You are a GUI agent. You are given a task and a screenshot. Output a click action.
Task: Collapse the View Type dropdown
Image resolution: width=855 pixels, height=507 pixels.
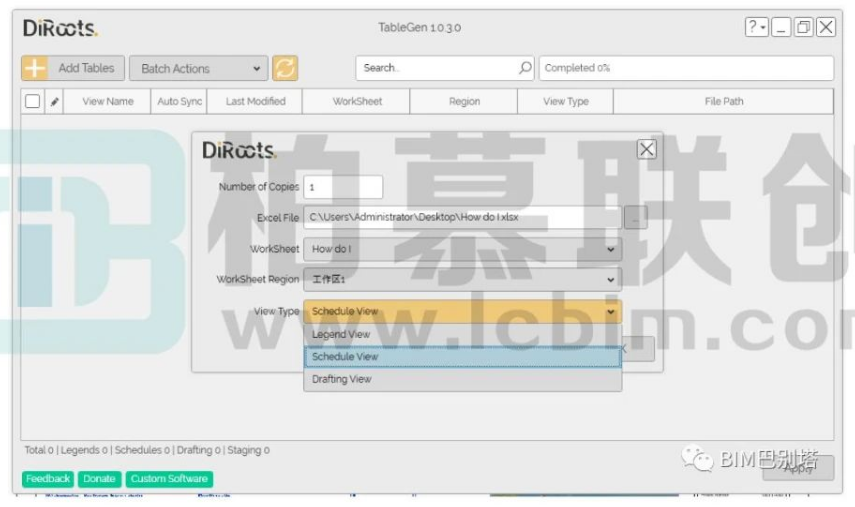462,311
